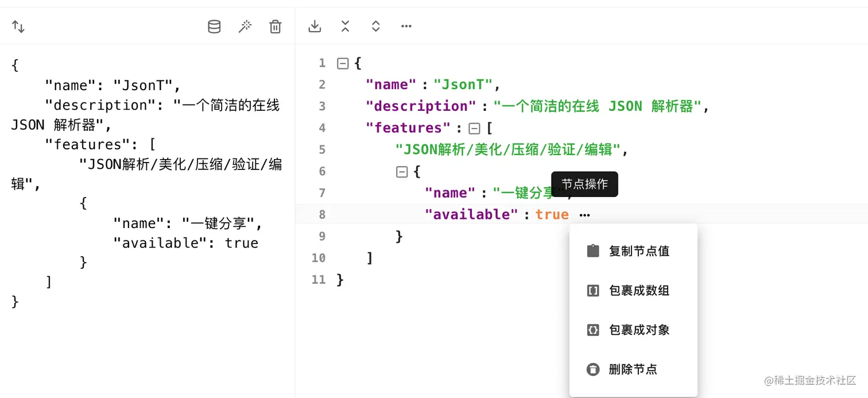This screenshot has width=868, height=398.
Task: Click the "available" key on line 8
Action: point(471,214)
